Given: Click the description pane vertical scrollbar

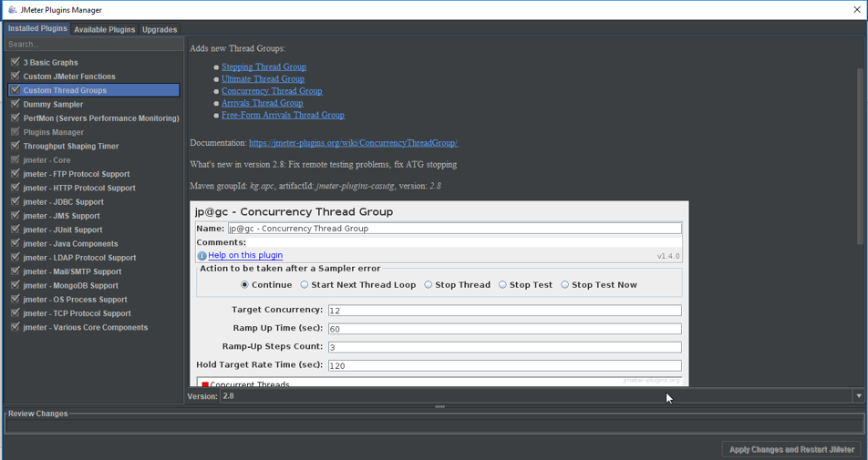Looking at the screenshot, I should pos(860,157).
